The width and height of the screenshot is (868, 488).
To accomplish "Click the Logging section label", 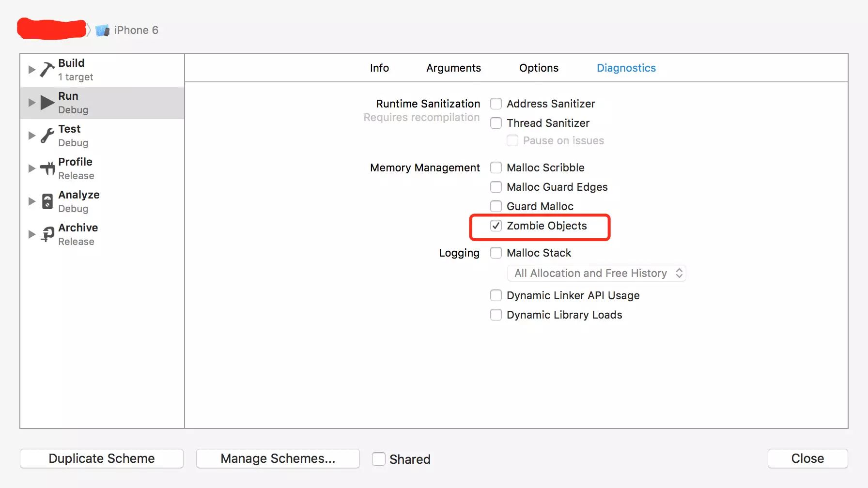I will pos(459,253).
